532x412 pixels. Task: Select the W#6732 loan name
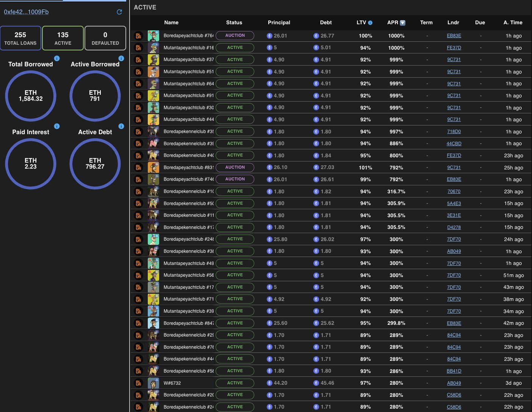coord(172,383)
